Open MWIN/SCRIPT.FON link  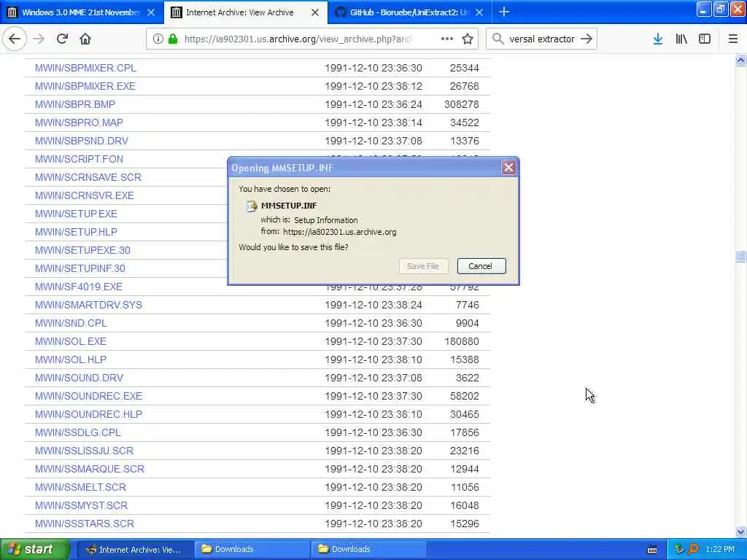(79, 159)
